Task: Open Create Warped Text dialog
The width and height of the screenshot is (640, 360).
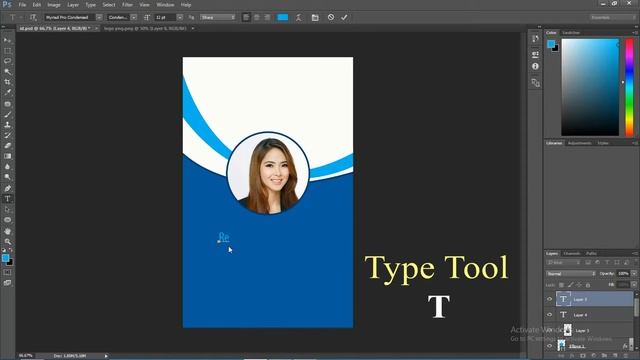Action: [x=299, y=17]
